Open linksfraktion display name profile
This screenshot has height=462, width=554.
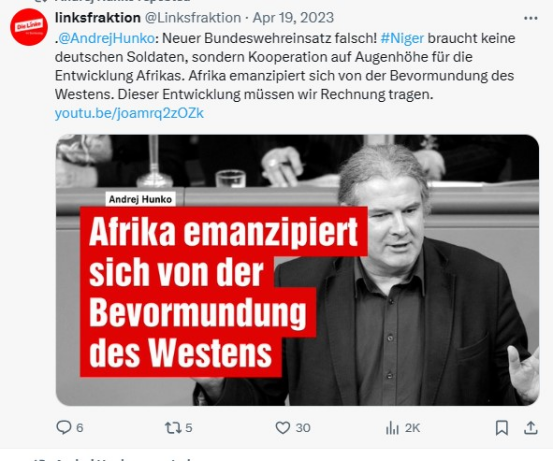point(98,17)
